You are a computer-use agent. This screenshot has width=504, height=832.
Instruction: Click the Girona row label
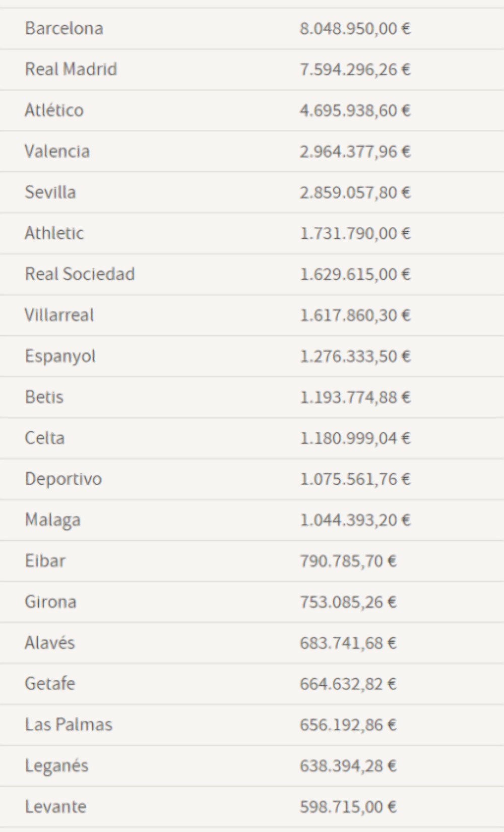50,602
